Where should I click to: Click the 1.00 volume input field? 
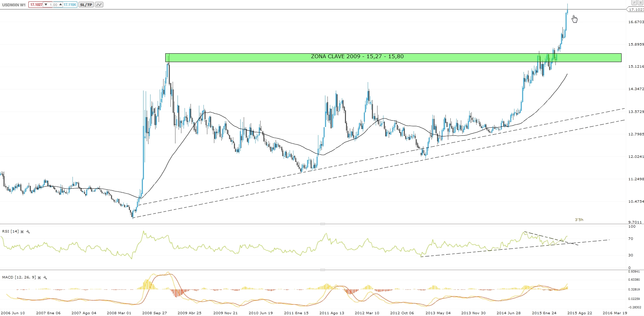coord(53,5)
